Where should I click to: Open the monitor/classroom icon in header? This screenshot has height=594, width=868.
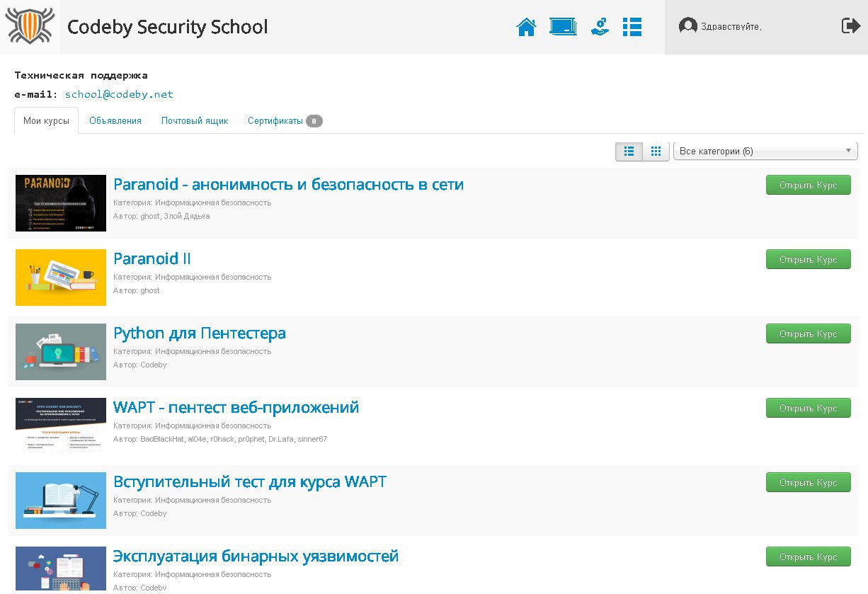(563, 27)
